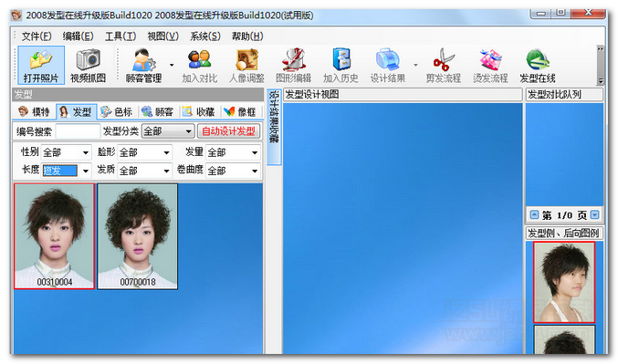The image size is (618, 364).
Task: Switch to the 发型 tab
Action: click(x=76, y=112)
